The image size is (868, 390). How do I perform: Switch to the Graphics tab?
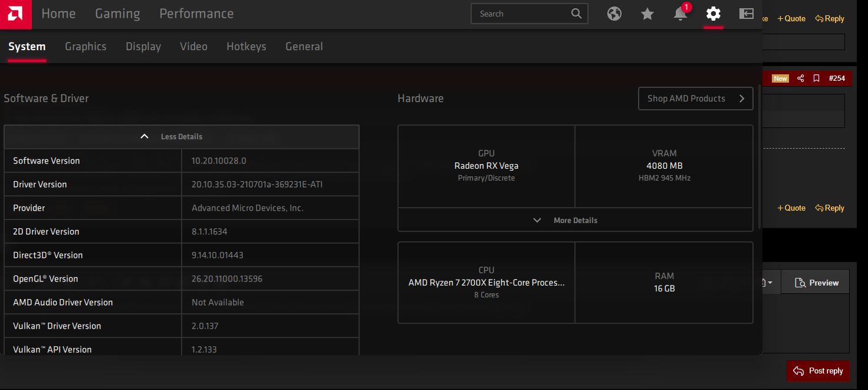[x=86, y=47]
